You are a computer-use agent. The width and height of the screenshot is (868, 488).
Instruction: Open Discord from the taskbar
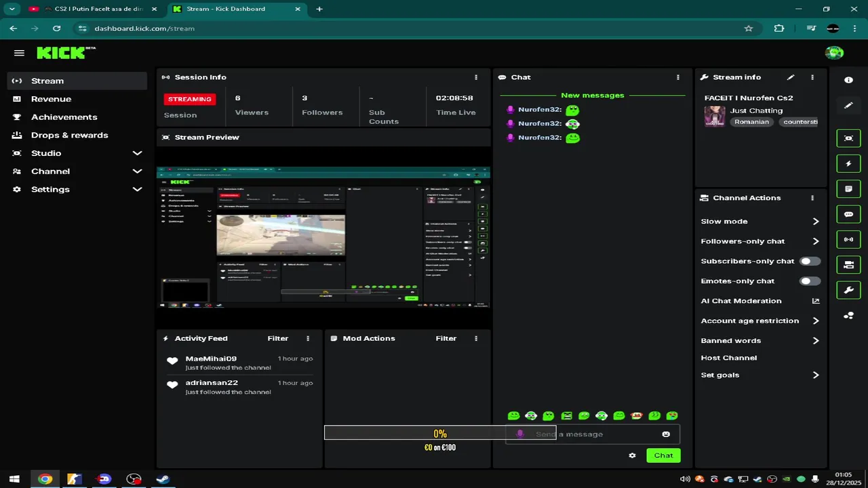click(104, 479)
